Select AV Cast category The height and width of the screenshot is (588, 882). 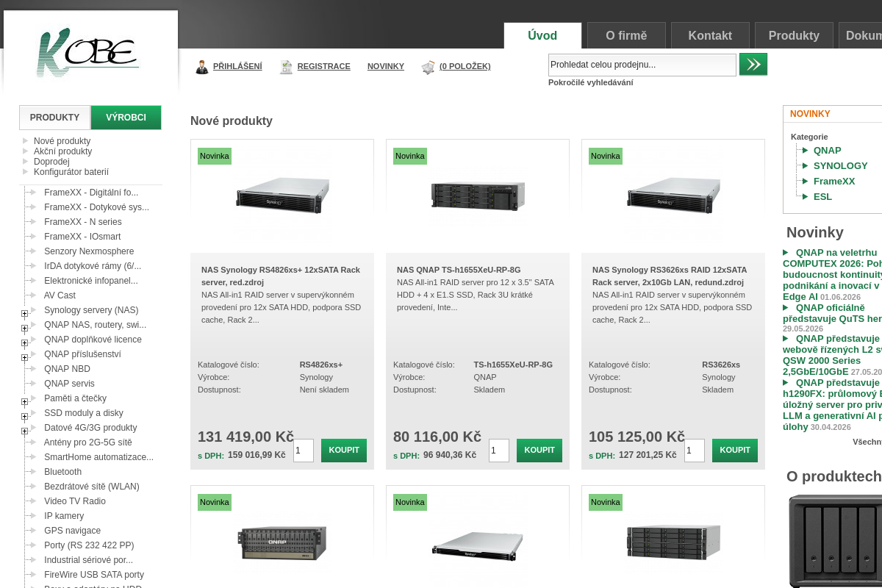pyautogui.click(x=60, y=295)
